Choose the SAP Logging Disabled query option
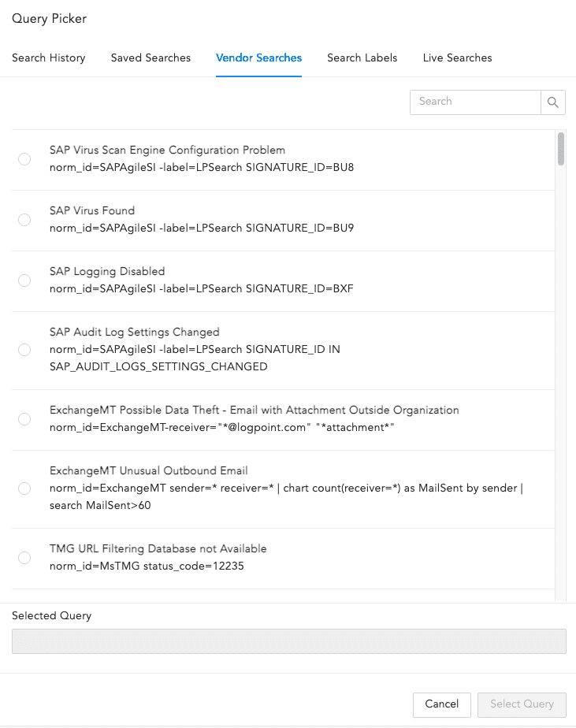This screenshot has width=576, height=728. (x=24, y=280)
